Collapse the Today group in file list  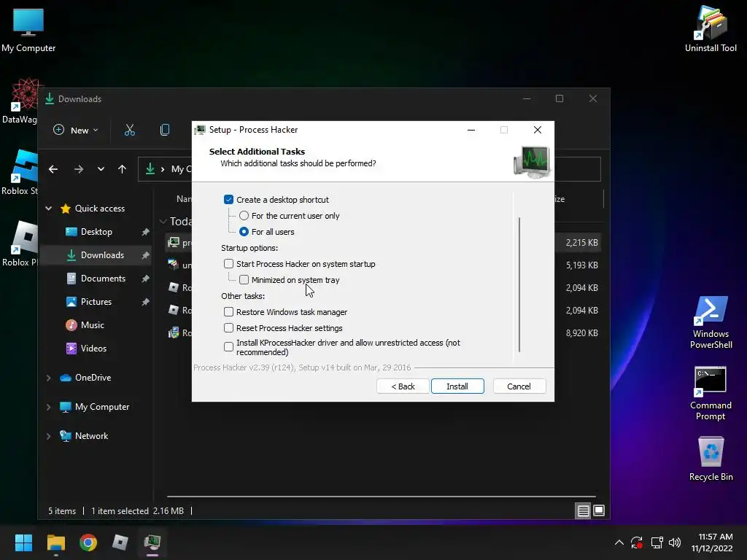(x=163, y=221)
